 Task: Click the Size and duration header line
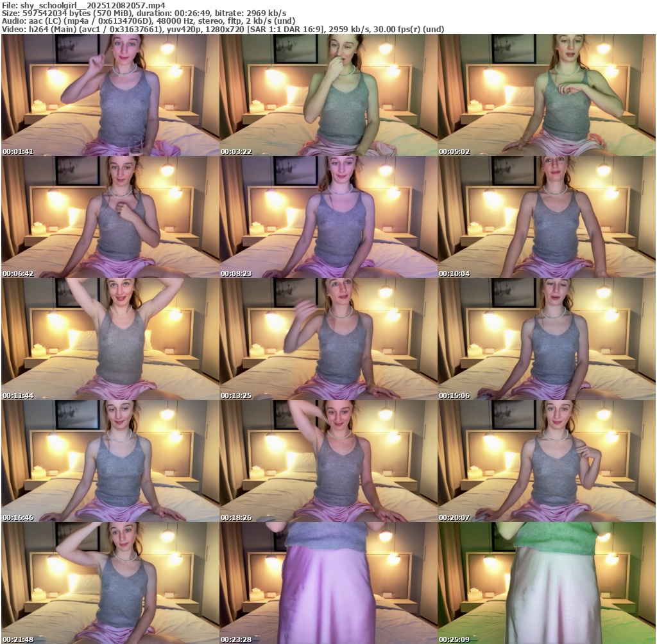tap(144, 13)
